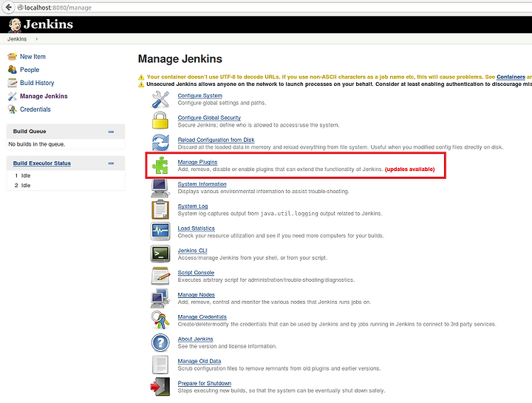Click the Manage Jenkins tools icon in sidebar

tap(13, 96)
